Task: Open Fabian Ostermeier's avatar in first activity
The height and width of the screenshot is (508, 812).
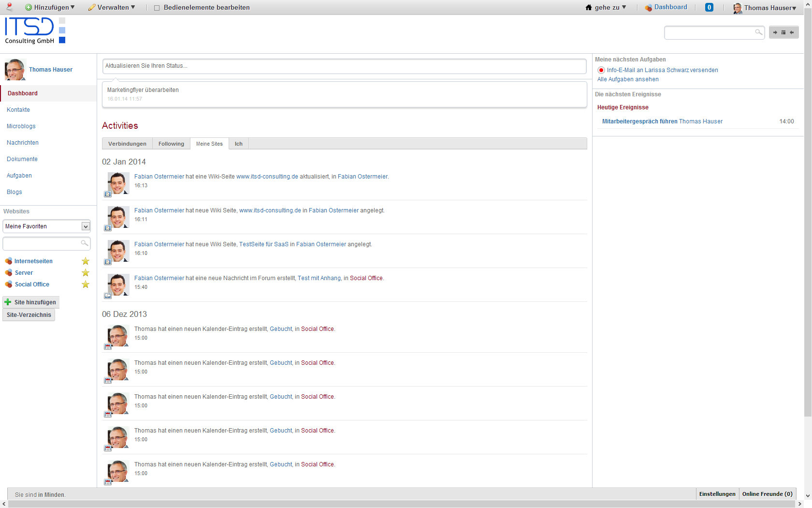Action: pos(118,183)
